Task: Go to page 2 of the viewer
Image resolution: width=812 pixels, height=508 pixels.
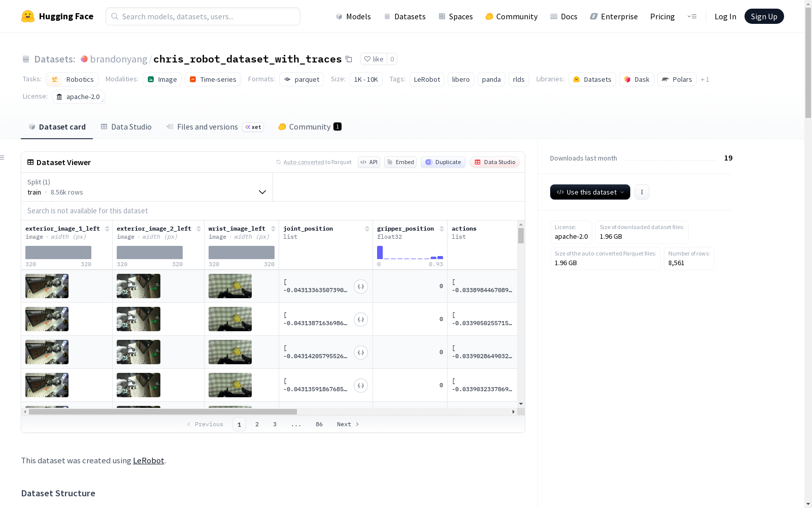Action: point(257,424)
